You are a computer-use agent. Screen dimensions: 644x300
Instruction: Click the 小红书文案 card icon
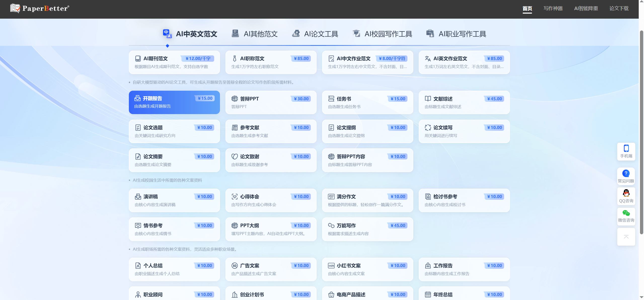click(331, 265)
